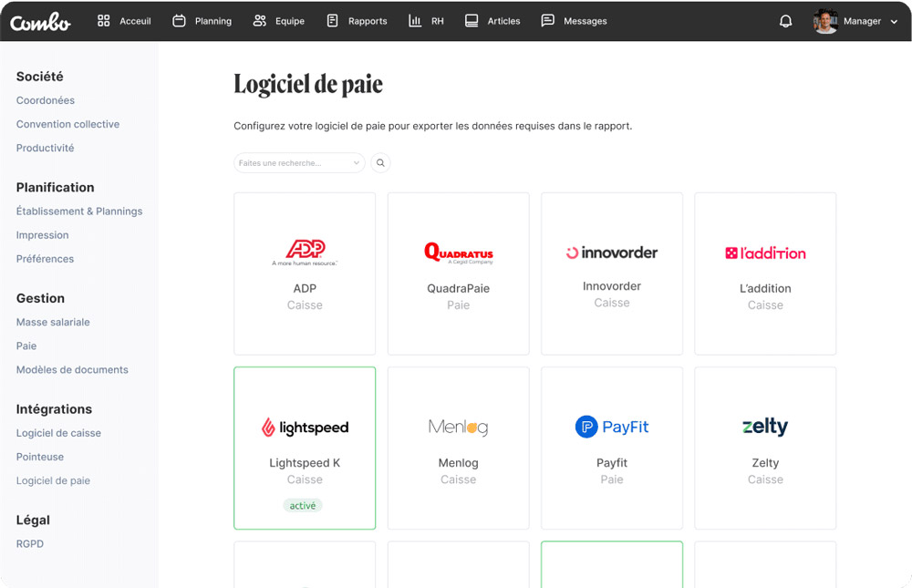
Task: Open Masse salariale page
Action: coord(53,322)
